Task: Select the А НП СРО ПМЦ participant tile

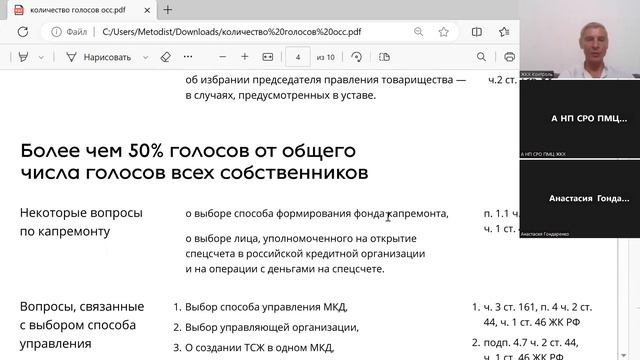Action: pos(580,118)
